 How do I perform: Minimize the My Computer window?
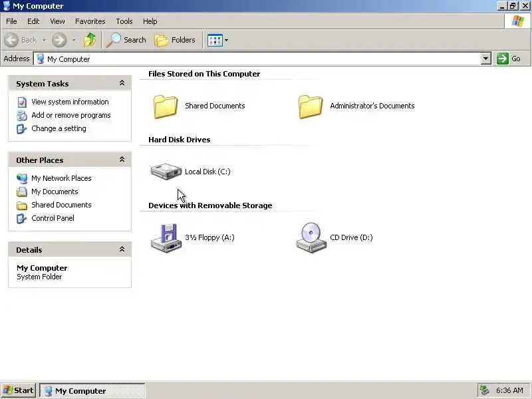502,6
